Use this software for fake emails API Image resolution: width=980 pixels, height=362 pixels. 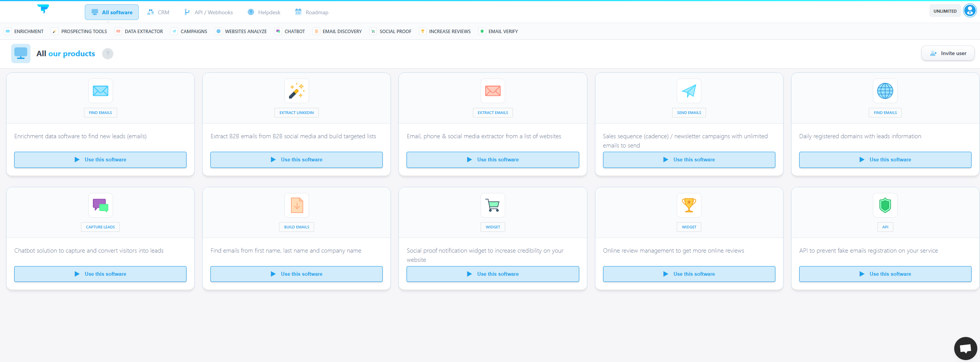885,274
